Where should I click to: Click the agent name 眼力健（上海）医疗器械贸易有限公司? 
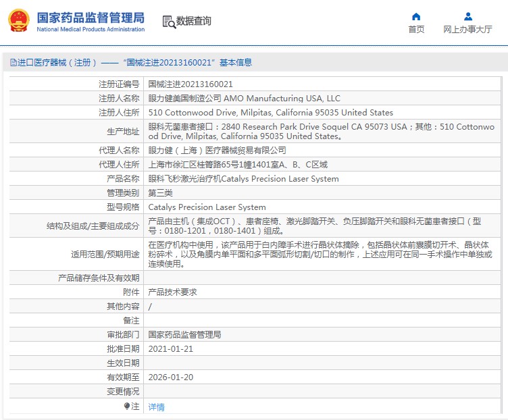point(218,151)
